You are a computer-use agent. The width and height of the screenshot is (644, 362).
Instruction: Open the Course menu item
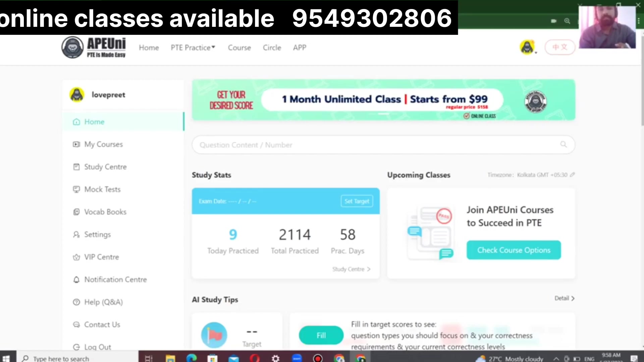[x=239, y=48]
